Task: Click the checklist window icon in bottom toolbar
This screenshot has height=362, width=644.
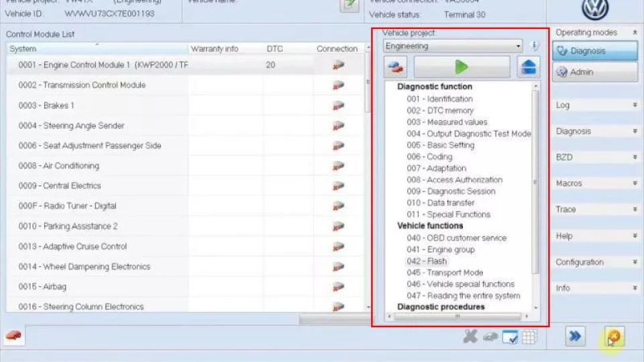Action: (510, 337)
